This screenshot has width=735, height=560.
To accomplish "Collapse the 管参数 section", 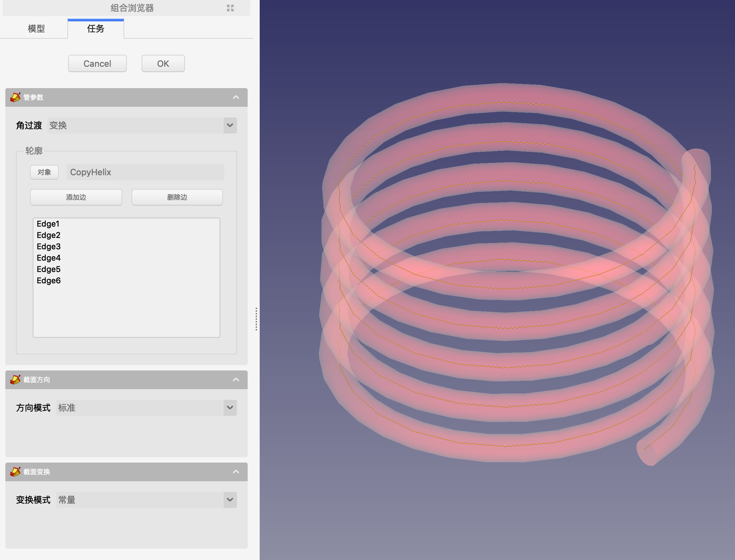I will coord(236,97).
